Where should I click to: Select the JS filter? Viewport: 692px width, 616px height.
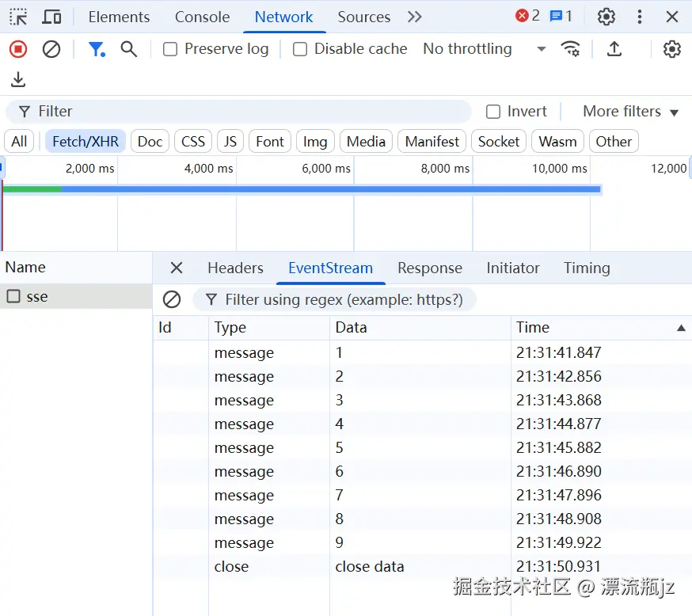point(230,141)
